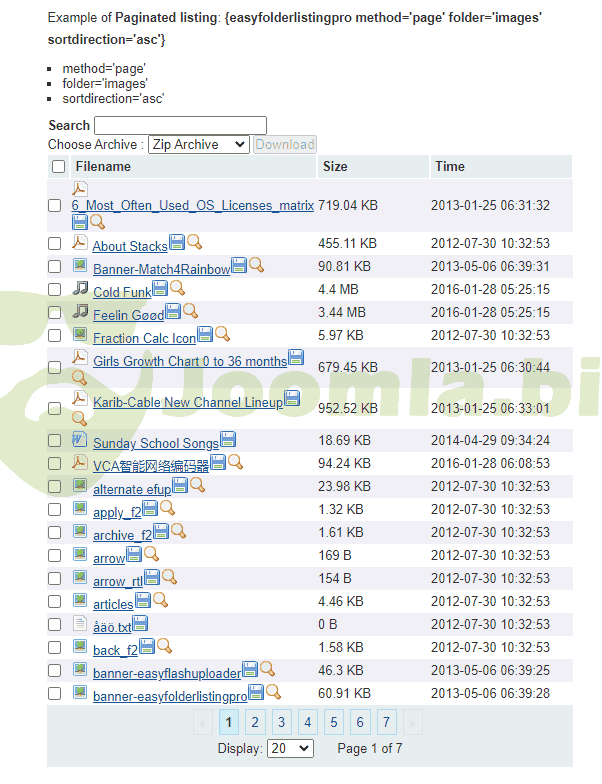Click the magnifier preview icon beside Banner-Match4Rainbow
This screenshot has width=602, height=784.
[257, 265]
